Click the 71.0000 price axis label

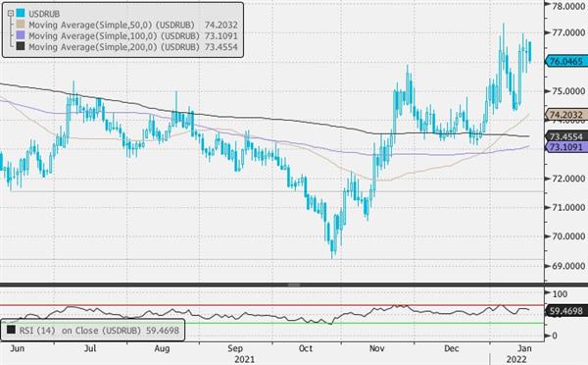click(x=568, y=207)
